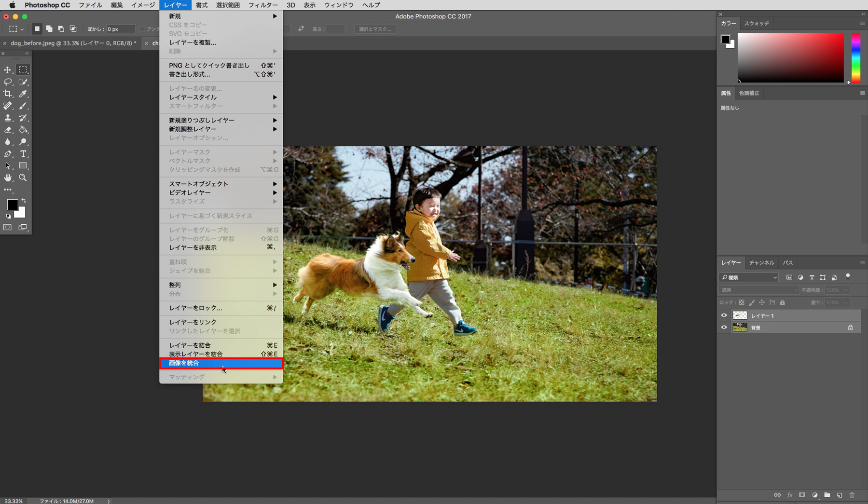The width and height of the screenshot is (868, 504).
Task: Open the 不透明度 opacity dropdown arrow
Action: pyautogui.click(x=846, y=290)
